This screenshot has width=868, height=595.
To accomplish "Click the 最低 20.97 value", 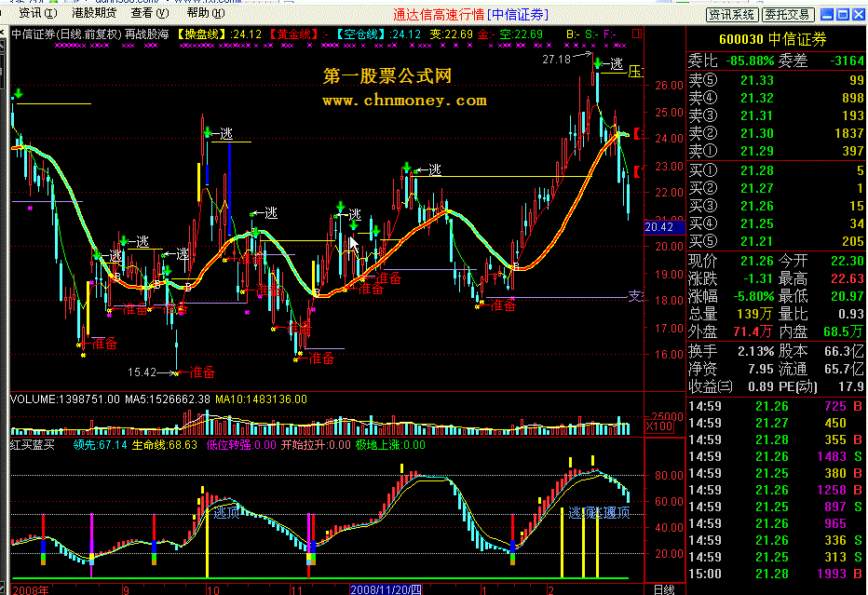I will pyautogui.click(x=848, y=296).
